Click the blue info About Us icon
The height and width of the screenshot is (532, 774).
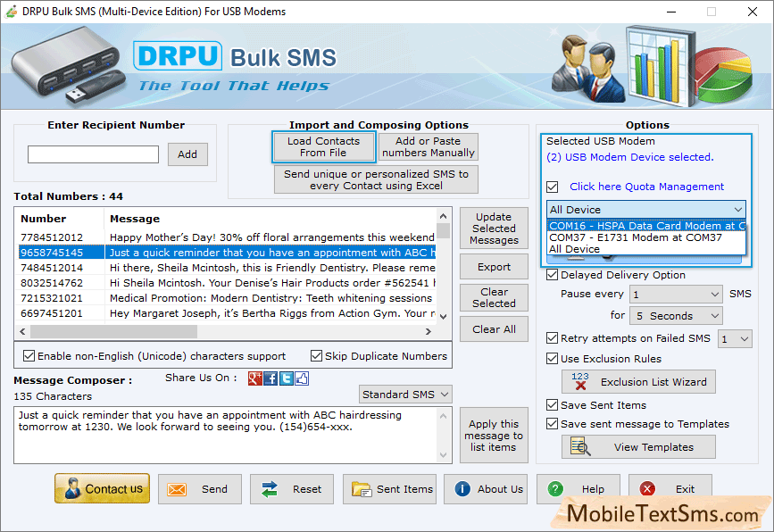coord(462,488)
